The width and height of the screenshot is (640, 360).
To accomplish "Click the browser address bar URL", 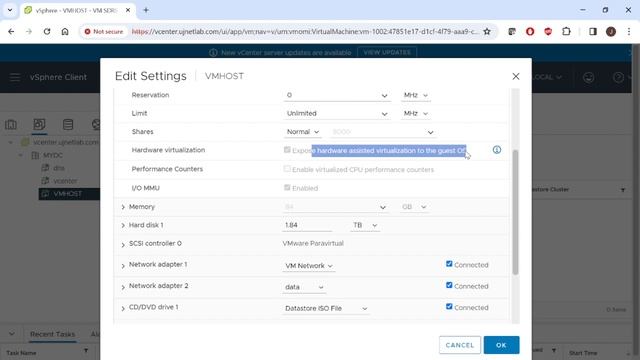I will click(x=304, y=31).
